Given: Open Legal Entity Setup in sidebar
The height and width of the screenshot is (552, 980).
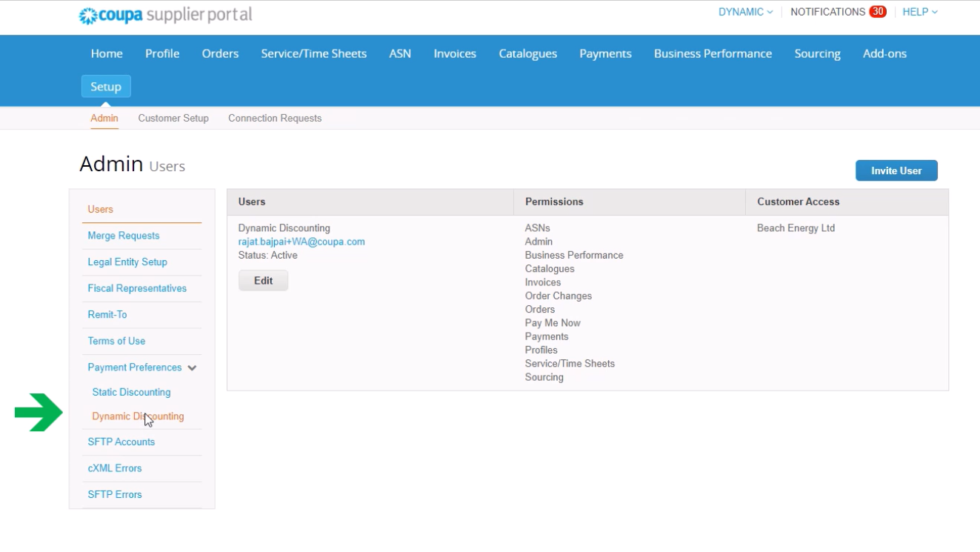Looking at the screenshot, I should pos(127,262).
